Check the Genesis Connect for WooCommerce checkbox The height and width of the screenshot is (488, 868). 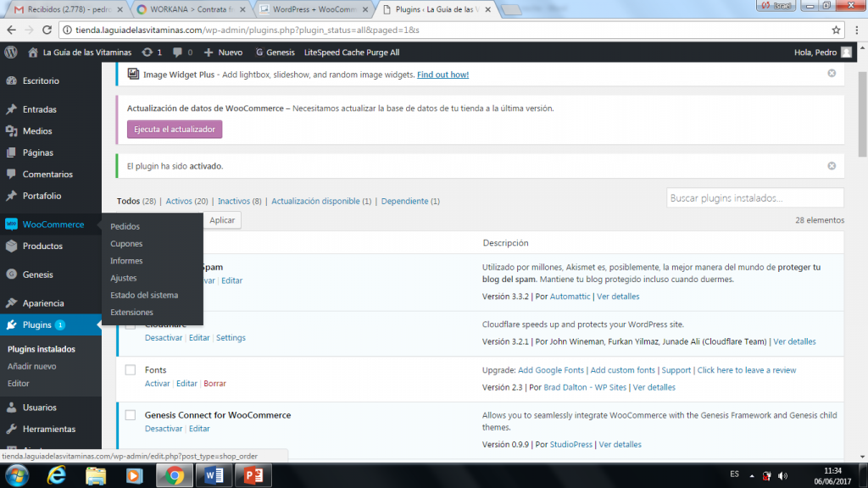click(x=130, y=415)
